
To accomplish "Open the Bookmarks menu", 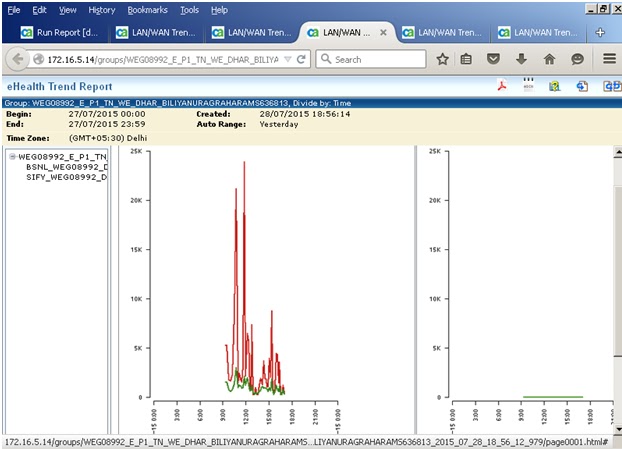I will [x=147, y=10].
